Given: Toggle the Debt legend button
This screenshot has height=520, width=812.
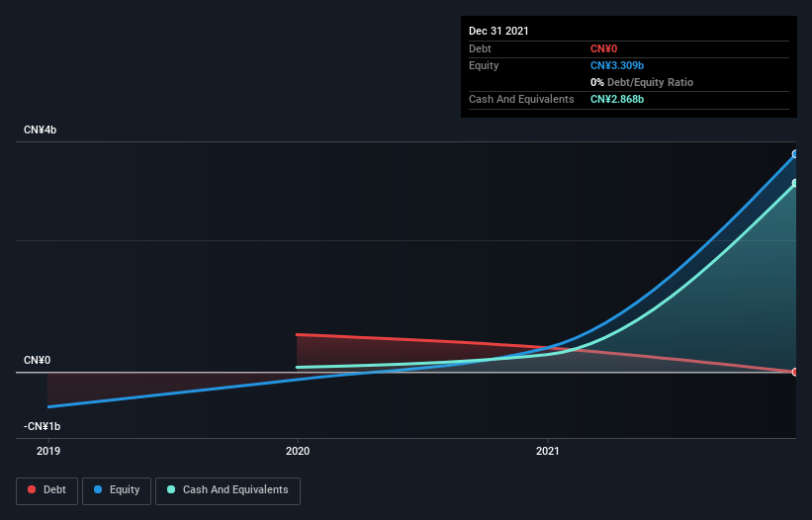Looking at the screenshot, I should [47, 490].
